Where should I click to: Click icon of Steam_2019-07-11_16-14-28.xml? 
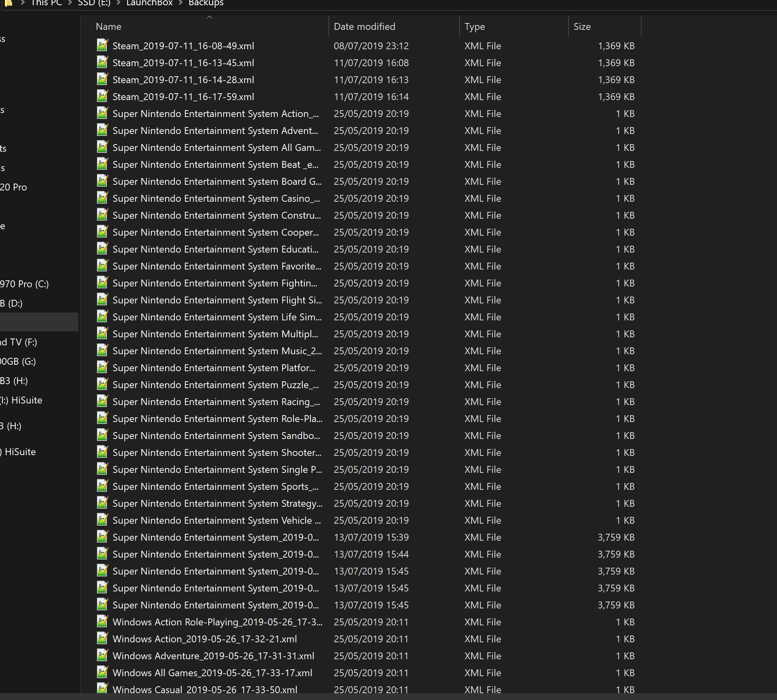point(103,79)
